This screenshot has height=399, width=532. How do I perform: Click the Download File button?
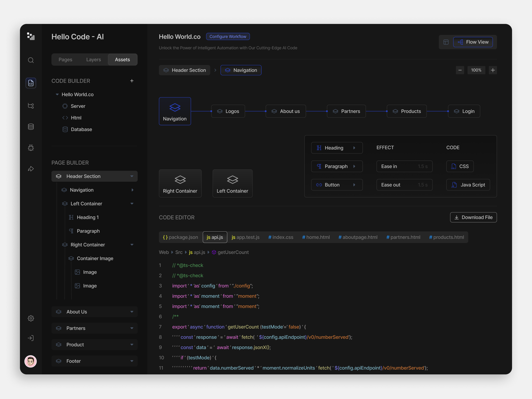coord(473,217)
